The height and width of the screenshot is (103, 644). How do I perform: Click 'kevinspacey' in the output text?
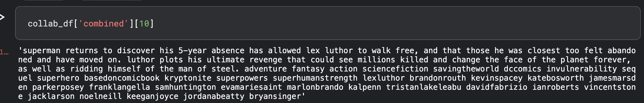click(497, 78)
